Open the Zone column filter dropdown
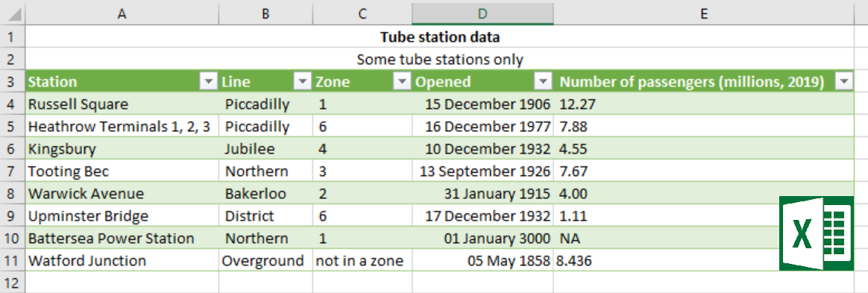The height and width of the screenshot is (293, 868). click(x=401, y=82)
